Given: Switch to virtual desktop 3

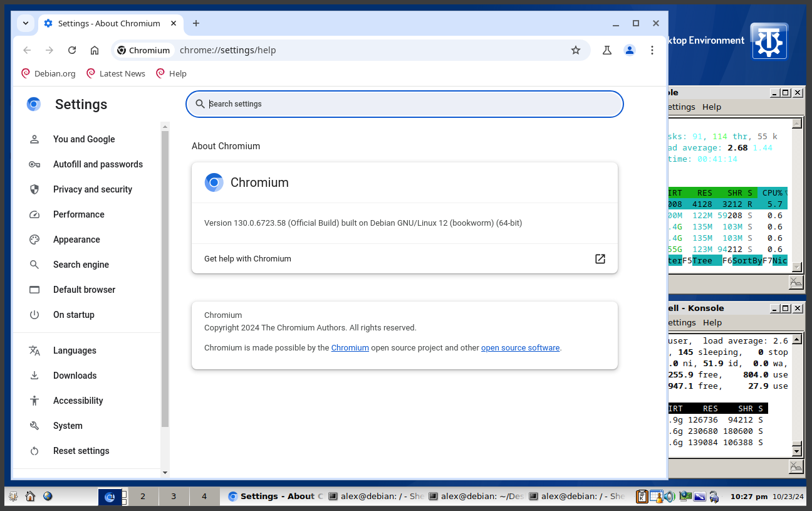Looking at the screenshot, I should (174, 497).
